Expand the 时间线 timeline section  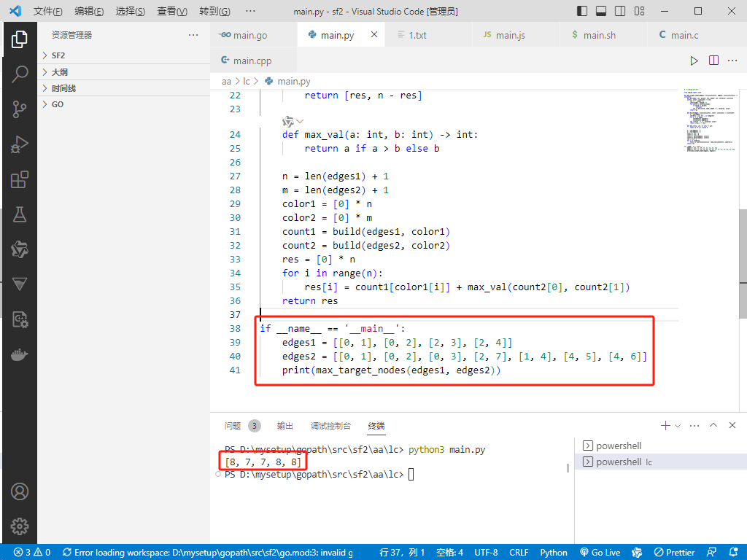[123, 88]
